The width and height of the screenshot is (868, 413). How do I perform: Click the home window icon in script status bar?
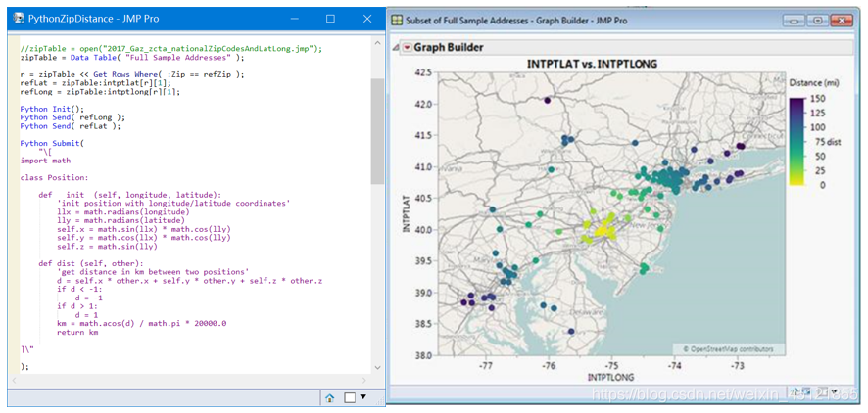click(330, 397)
